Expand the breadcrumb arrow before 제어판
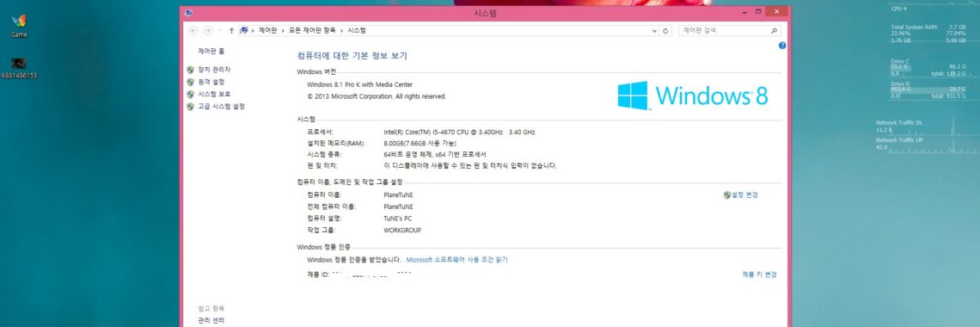The image size is (980, 327). [253, 31]
